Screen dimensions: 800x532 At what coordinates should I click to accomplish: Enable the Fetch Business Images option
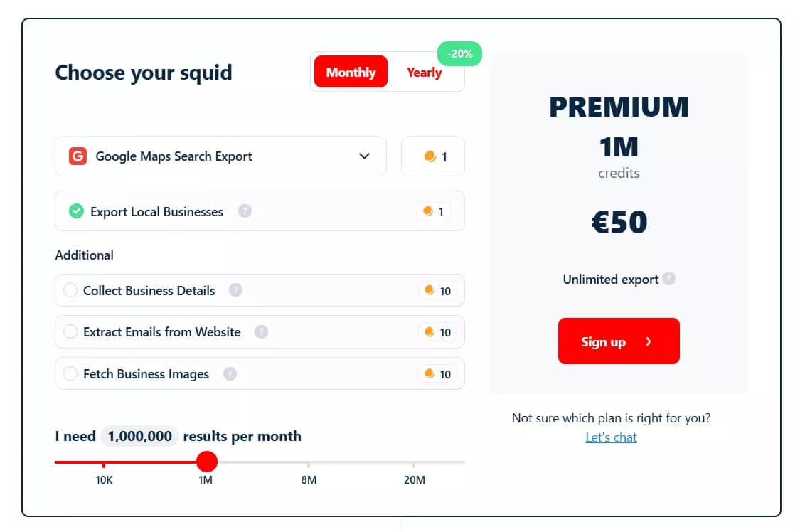[70, 373]
